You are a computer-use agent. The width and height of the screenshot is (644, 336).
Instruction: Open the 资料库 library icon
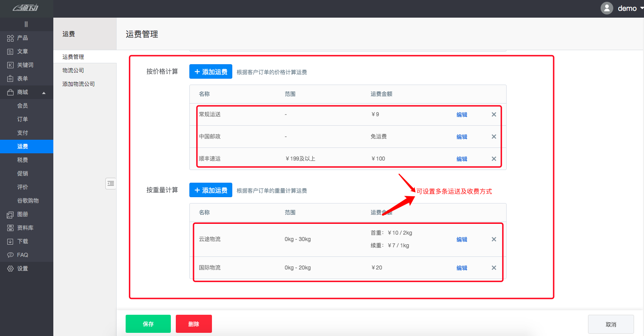[10, 228]
